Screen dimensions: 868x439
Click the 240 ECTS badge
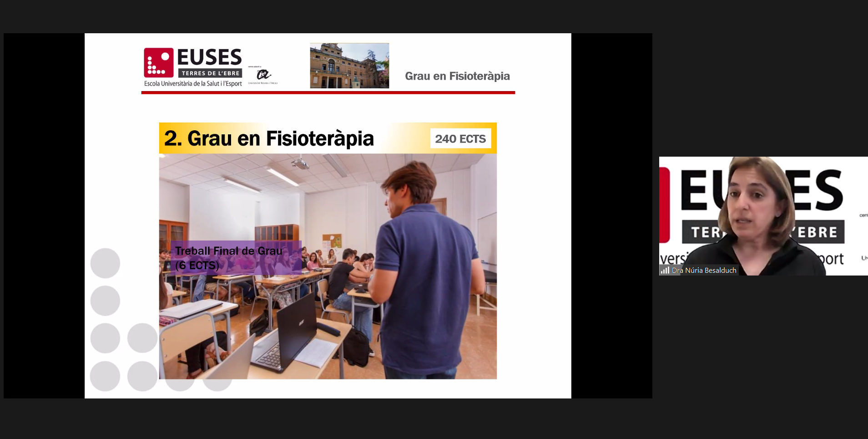(x=460, y=138)
